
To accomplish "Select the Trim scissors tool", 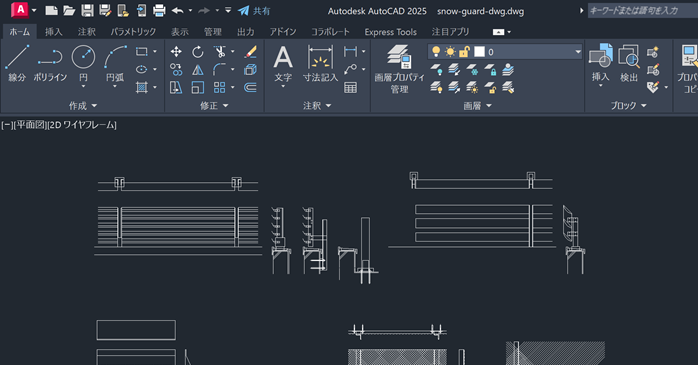I will [219, 52].
